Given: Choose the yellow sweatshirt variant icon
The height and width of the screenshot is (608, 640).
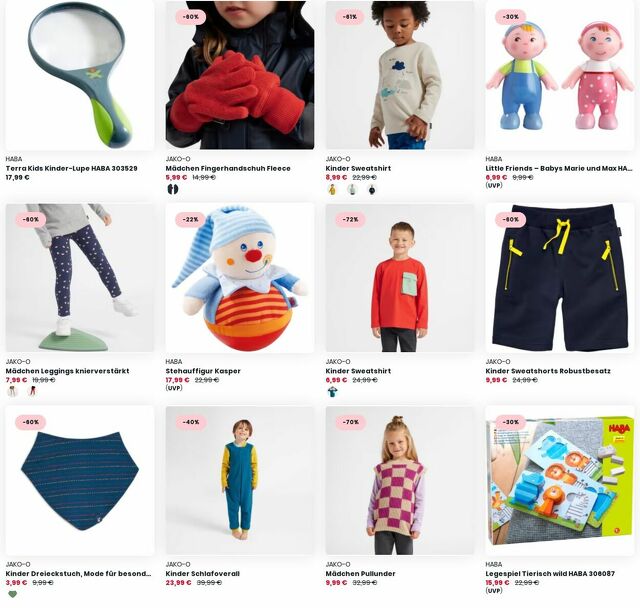Looking at the screenshot, I should [x=332, y=189].
